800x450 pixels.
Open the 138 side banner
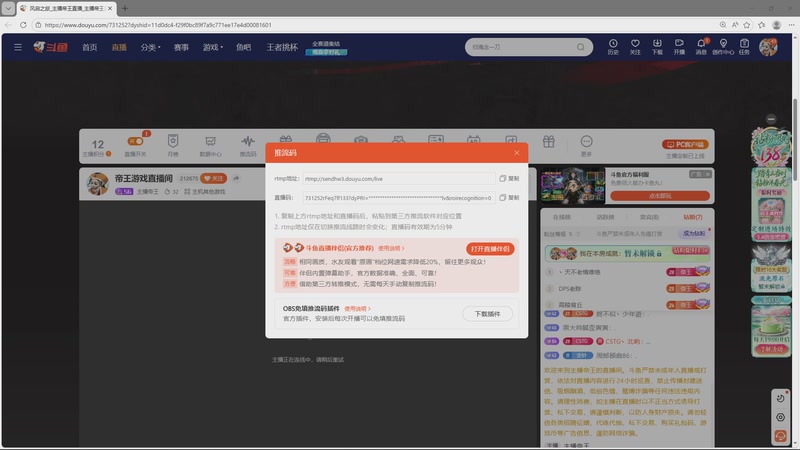tap(770, 148)
